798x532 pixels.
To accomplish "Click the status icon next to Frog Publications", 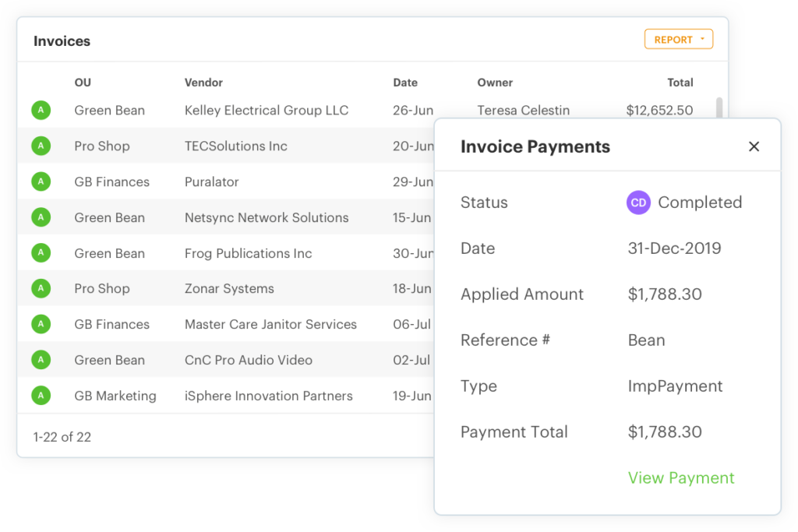I will [x=41, y=253].
